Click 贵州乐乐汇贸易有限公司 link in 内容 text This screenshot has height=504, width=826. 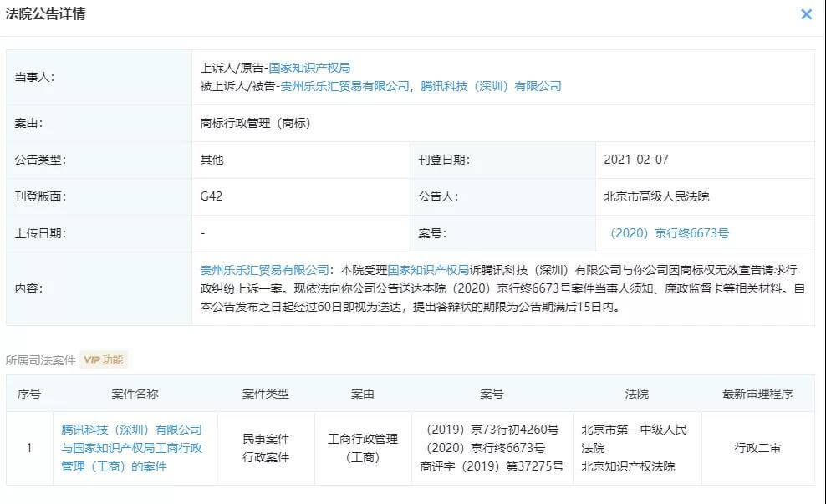point(264,270)
